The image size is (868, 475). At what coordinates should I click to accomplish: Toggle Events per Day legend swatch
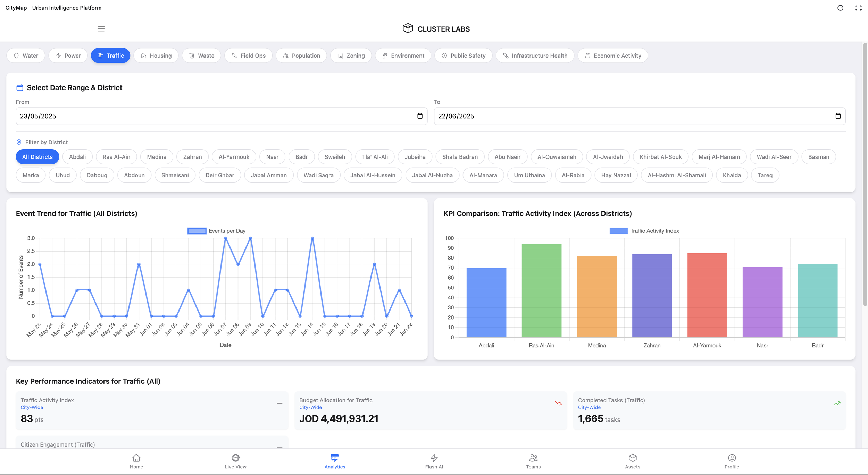pyautogui.click(x=197, y=231)
